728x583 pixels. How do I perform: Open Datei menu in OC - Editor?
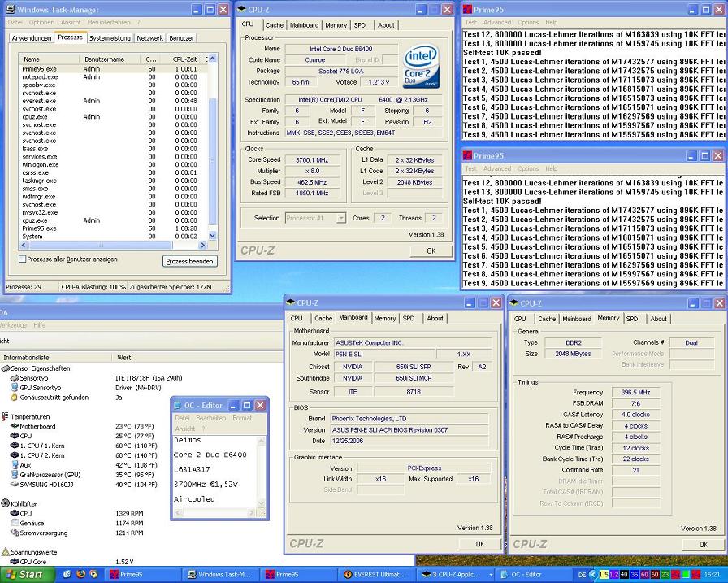click(183, 418)
